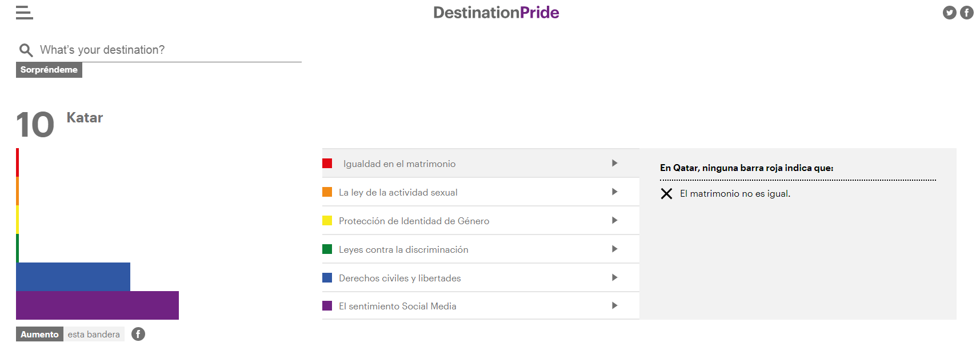Screen dimensions: 980x350
Task: Click the Twitter share icon
Action: (x=949, y=13)
